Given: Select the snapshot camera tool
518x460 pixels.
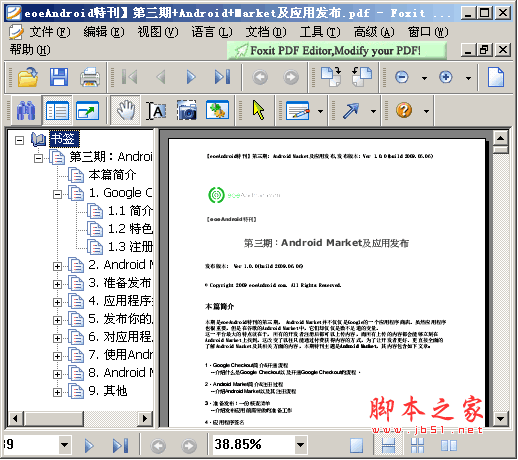Looking at the screenshot, I should tap(187, 110).
